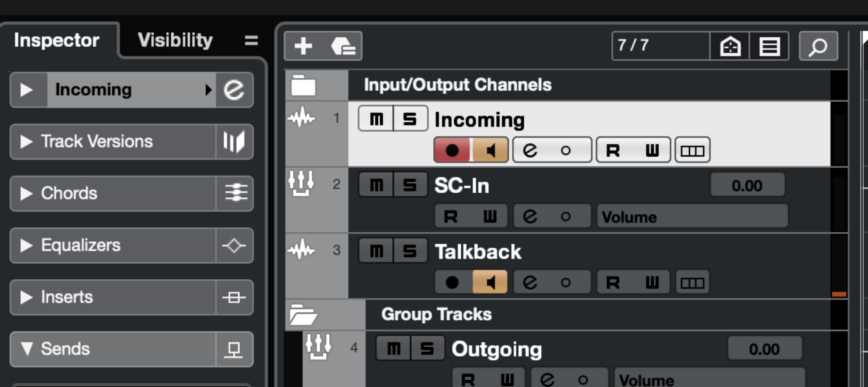This screenshot has height=387, width=868.
Task: Click the Track Versions section icon
Action: click(x=234, y=142)
